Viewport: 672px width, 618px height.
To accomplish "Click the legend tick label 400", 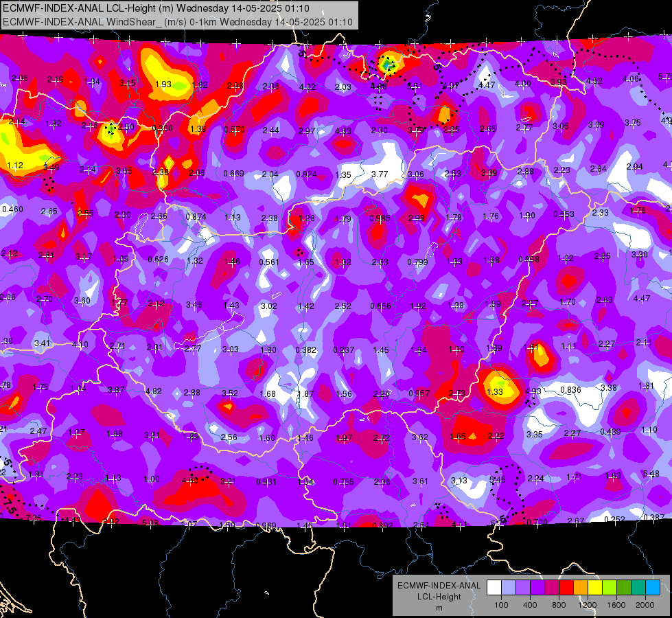I will pos(530,605).
